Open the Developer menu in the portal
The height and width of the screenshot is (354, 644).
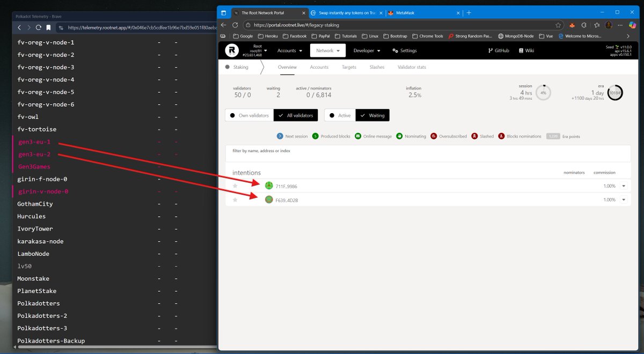[x=367, y=50]
